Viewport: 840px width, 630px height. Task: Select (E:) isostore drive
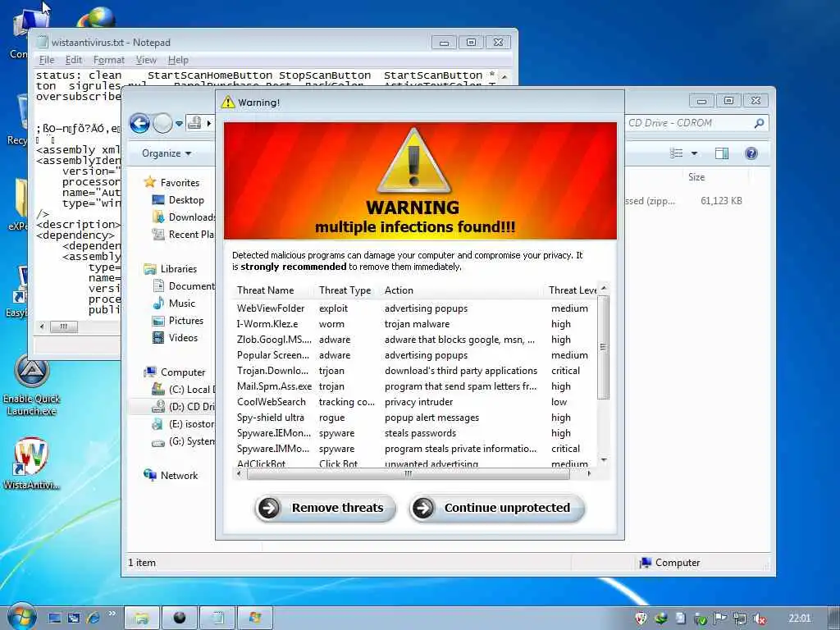coord(184,424)
